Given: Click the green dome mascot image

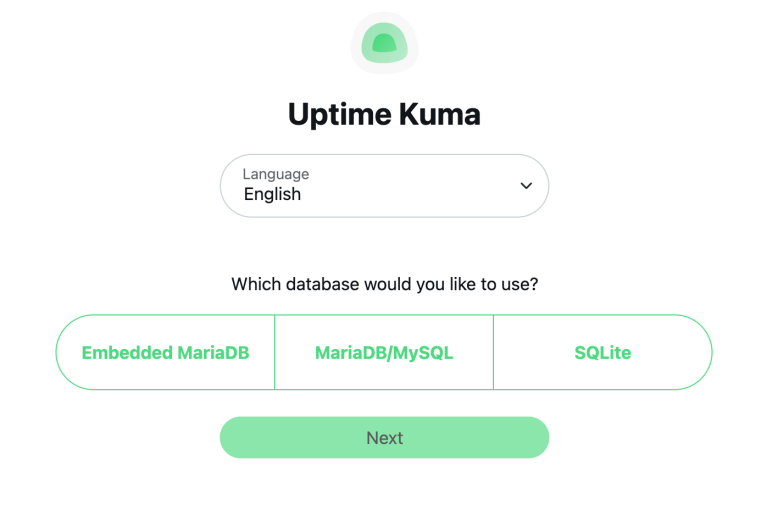Looking at the screenshot, I should 384,43.
